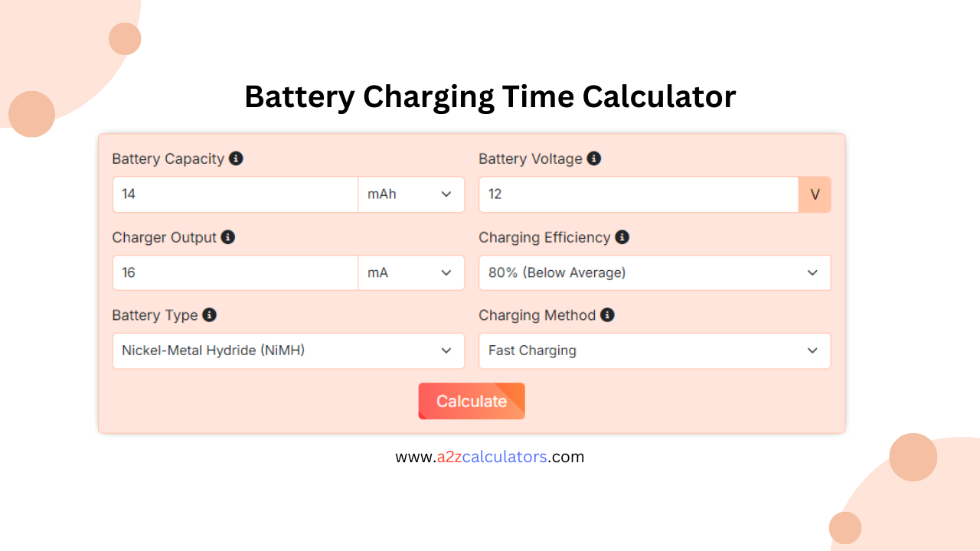This screenshot has width=980, height=551.
Task: Click the Battery Capacity value field
Action: click(234, 194)
